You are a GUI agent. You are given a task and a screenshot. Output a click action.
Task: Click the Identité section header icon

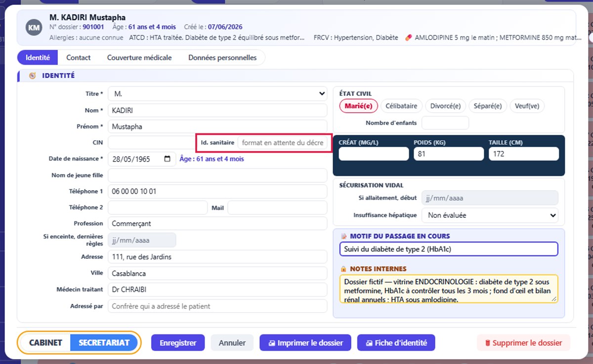tap(33, 76)
